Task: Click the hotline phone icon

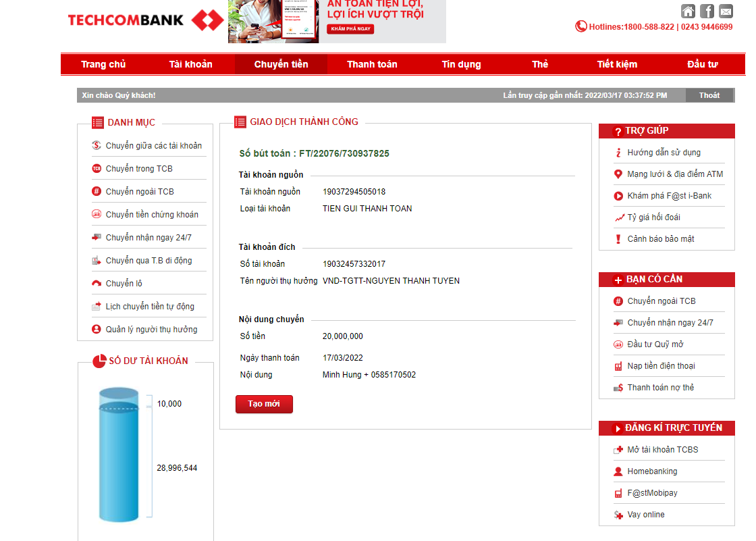Action: (x=581, y=26)
